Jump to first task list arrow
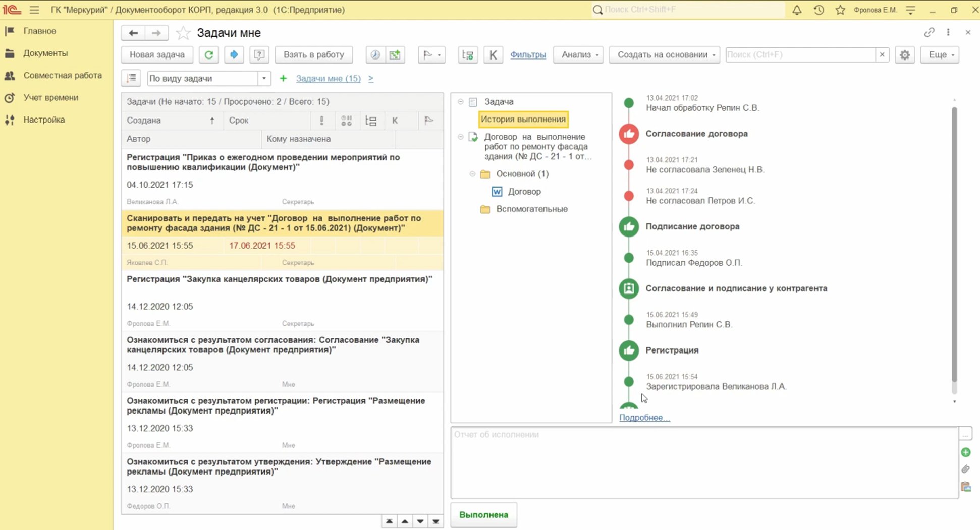The width and height of the screenshot is (980, 530). (389, 521)
